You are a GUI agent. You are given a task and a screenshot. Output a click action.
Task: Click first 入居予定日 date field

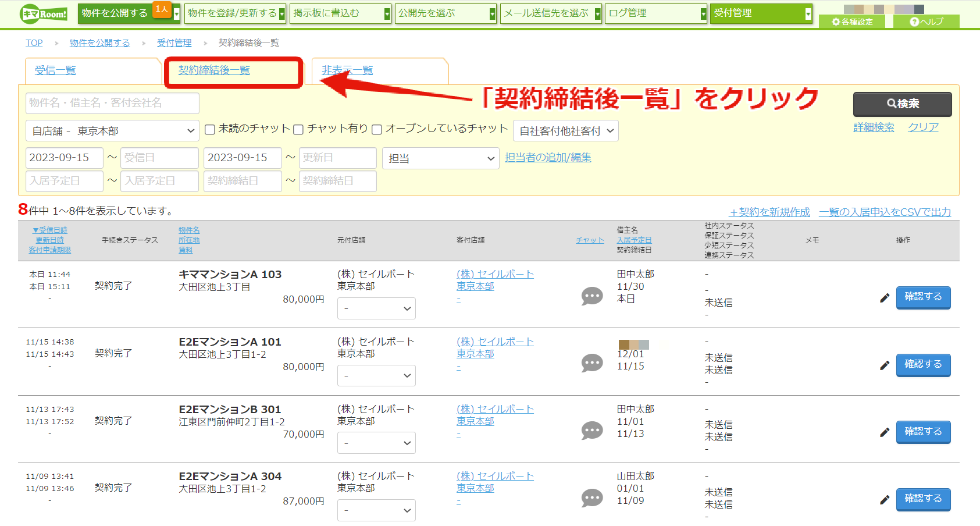(65, 181)
